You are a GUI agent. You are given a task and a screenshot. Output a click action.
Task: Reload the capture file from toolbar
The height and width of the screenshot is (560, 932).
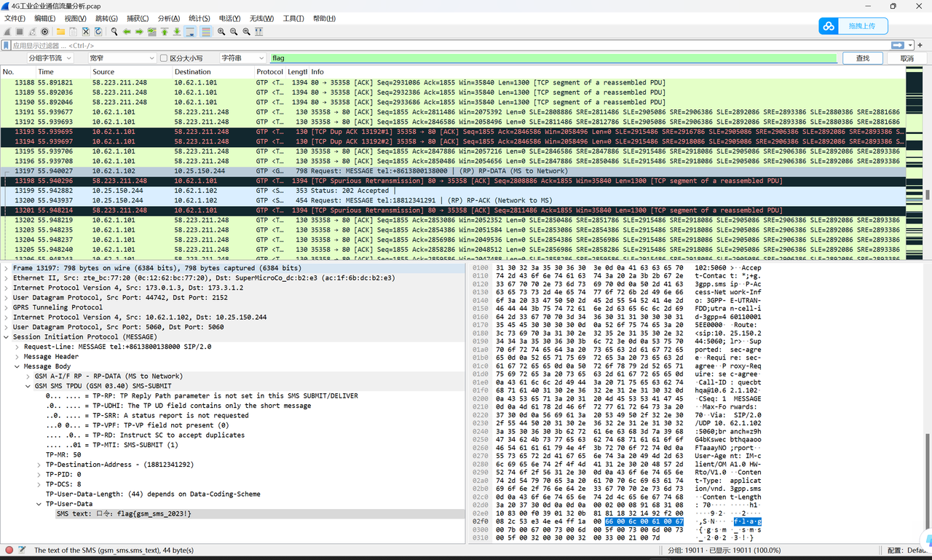click(x=98, y=31)
